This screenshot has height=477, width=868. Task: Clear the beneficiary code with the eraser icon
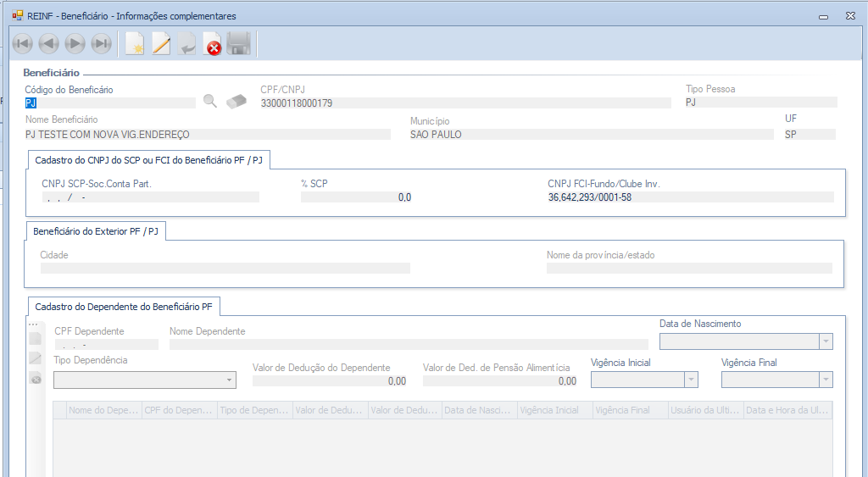click(x=236, y=102)
